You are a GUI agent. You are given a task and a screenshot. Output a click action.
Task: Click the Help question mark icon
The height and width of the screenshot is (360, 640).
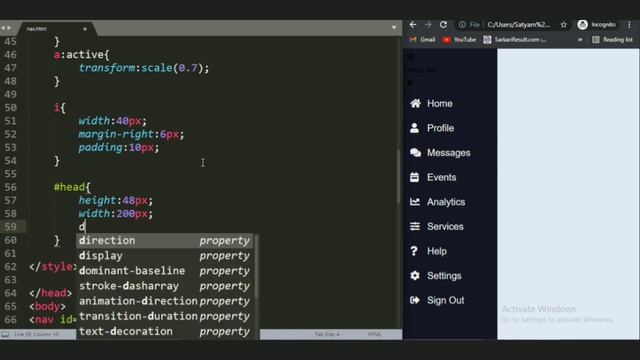tap(414, 251)
